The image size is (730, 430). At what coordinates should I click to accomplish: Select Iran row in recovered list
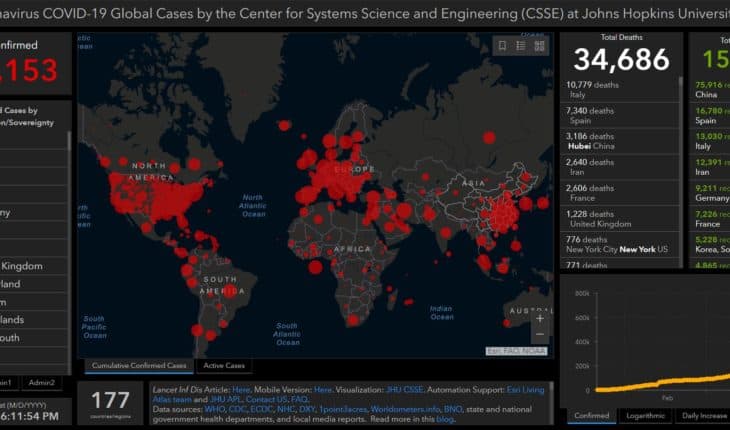point(710,167)
